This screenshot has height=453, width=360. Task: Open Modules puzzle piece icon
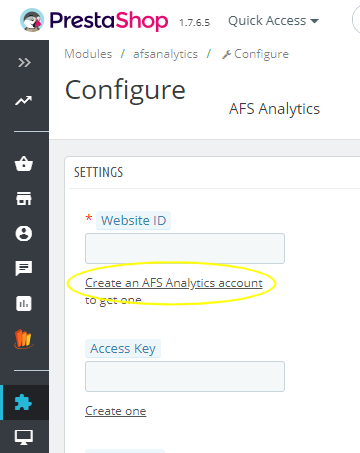click(x=24, y=402)
